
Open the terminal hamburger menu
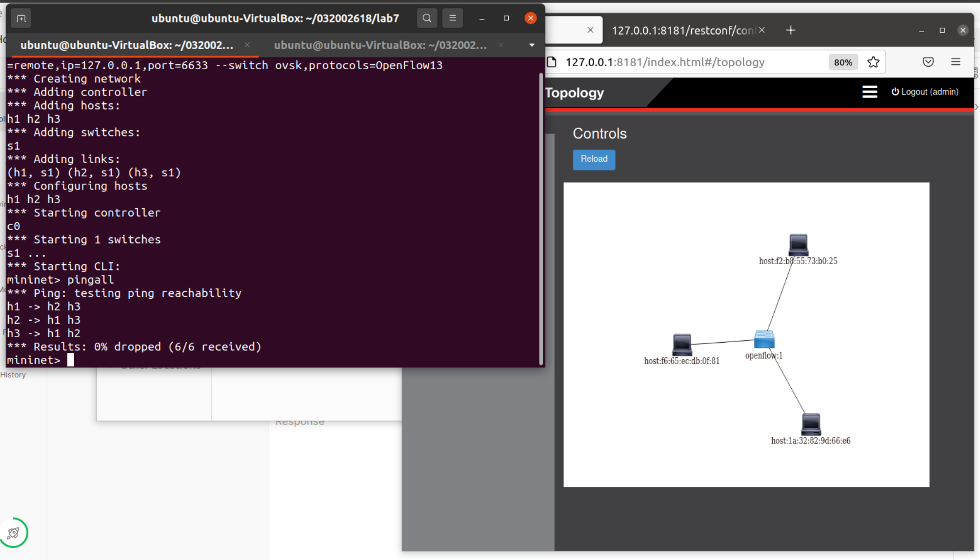pyautogui.click(x=453, y=18)
